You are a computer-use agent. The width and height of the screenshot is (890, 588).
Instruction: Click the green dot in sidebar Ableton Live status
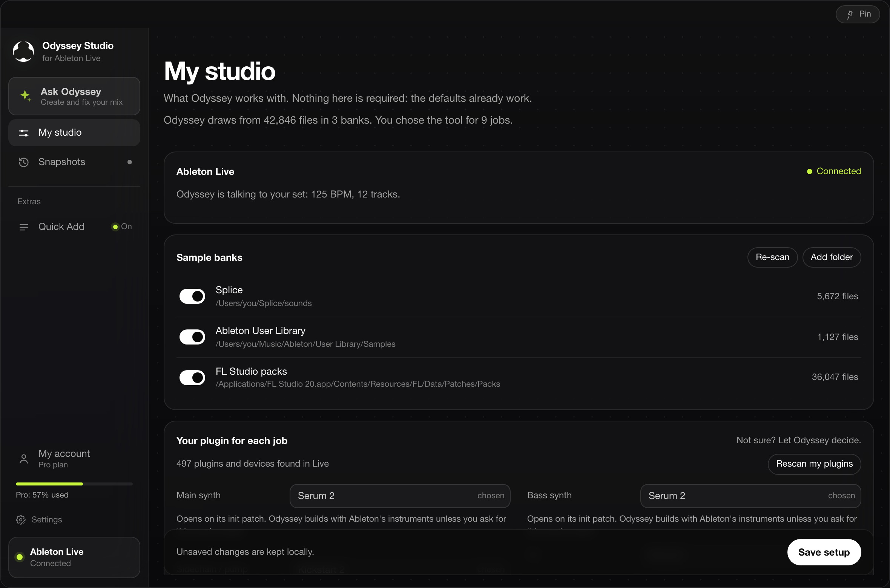20,557
